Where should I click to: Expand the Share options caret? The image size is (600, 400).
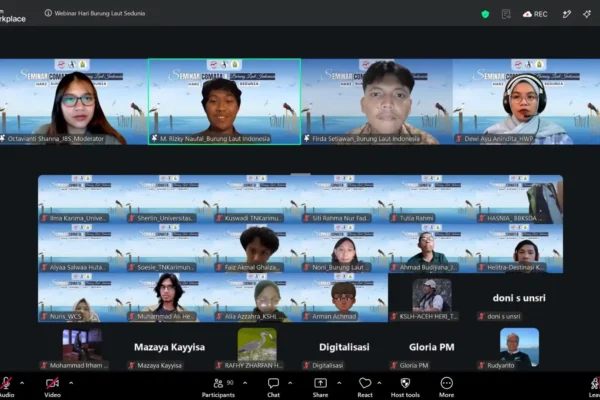pyautogui.click(x=339, y=383)
